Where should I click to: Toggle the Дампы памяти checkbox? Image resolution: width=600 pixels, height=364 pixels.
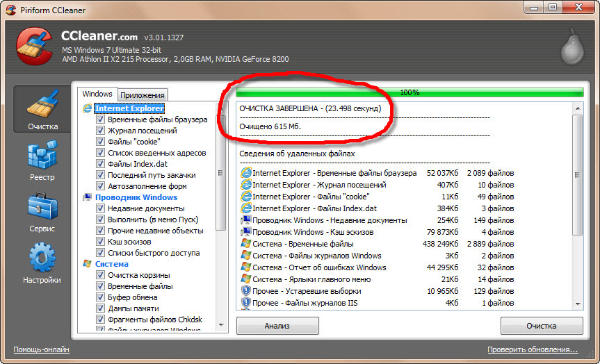point(100,308)
